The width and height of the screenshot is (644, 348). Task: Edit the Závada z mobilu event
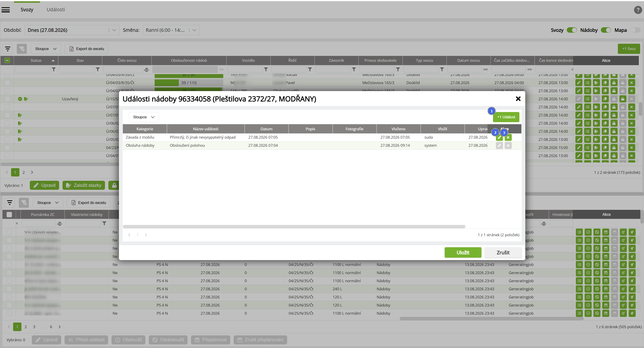click(x=499, y=137)
